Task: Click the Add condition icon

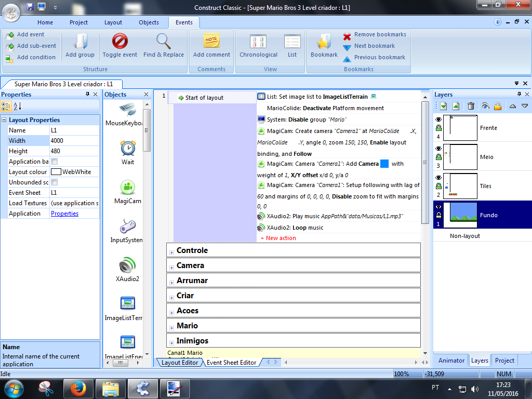Action: (9, 58)
